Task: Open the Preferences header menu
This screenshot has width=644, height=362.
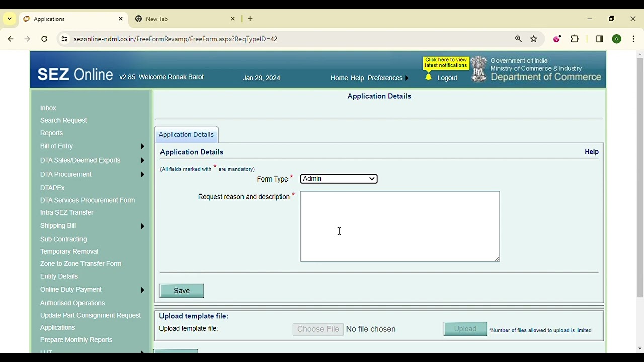Action: pyautogui.click(x=385, y=78)
